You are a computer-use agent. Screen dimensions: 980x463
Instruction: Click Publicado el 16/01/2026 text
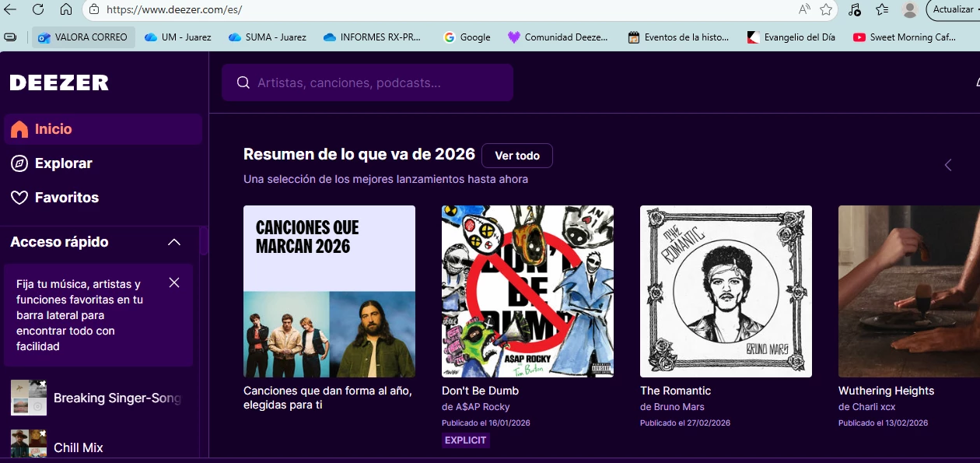coord(486,423)
